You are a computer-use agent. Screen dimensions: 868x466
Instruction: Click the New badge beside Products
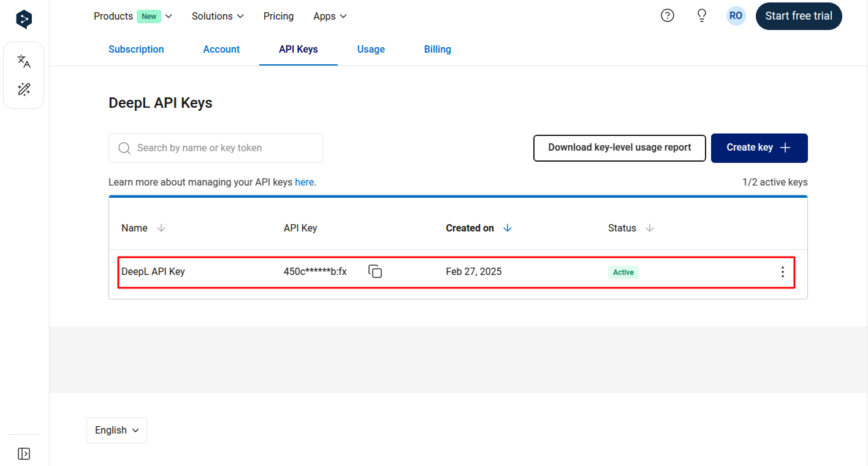click(x=149, y=17)
